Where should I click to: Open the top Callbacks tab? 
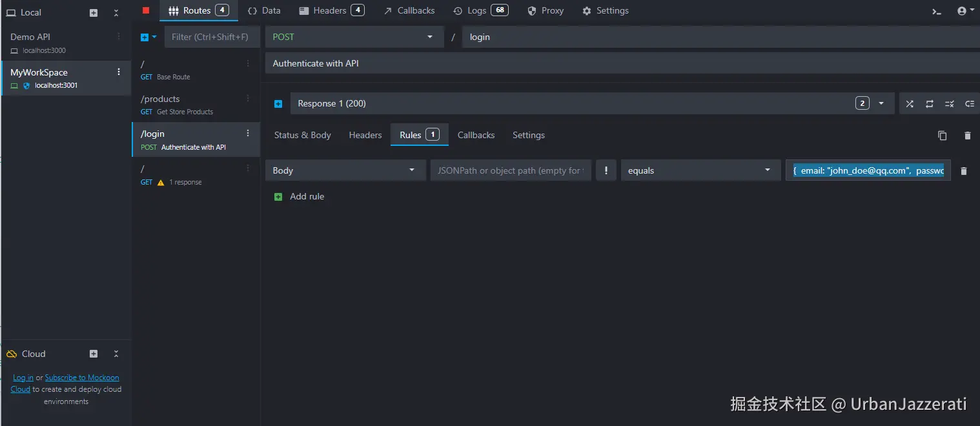(409, 10)
